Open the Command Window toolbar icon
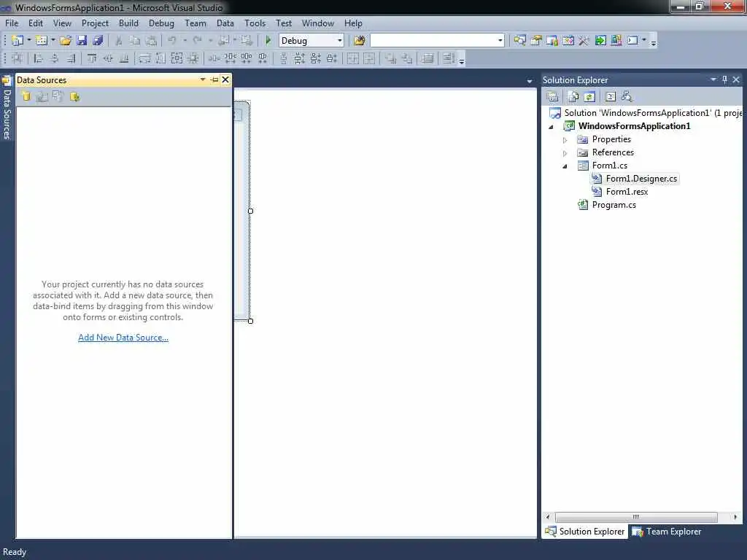Image resolution: width=747 pixels, height=560 pixels. tap(632, 41)
